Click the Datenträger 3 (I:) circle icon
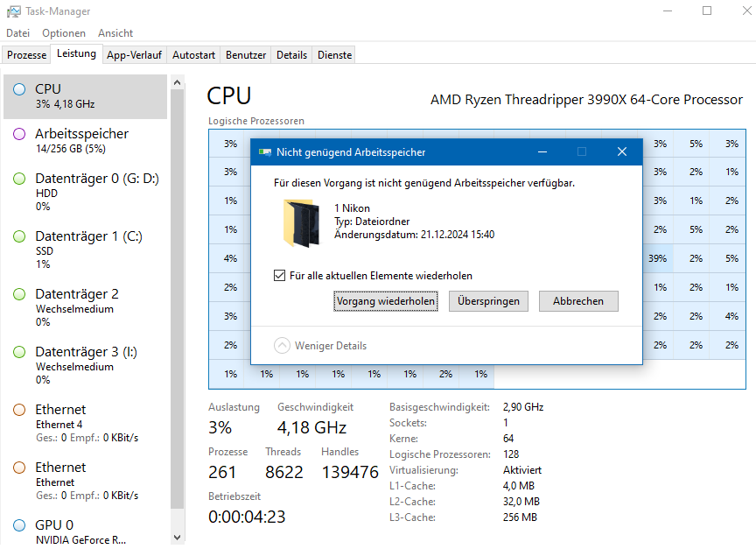This screenshot has height=556, width=756. pos(19,352)
